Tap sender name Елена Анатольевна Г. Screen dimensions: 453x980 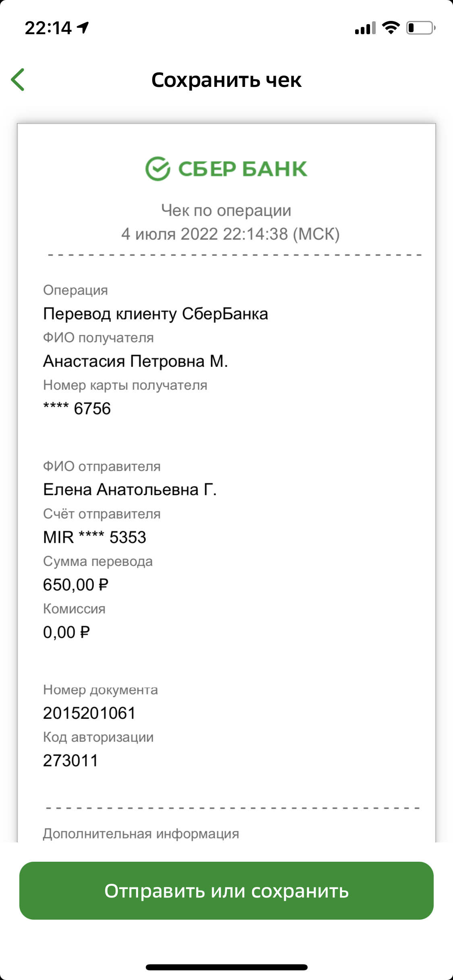tap(130, 490)
